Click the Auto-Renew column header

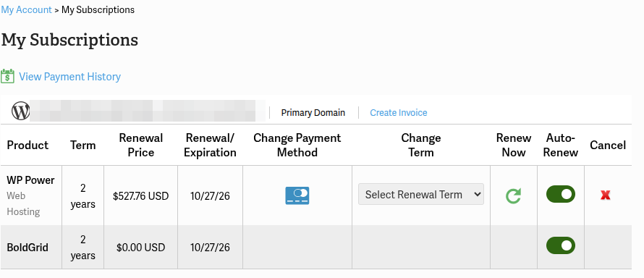560,145
